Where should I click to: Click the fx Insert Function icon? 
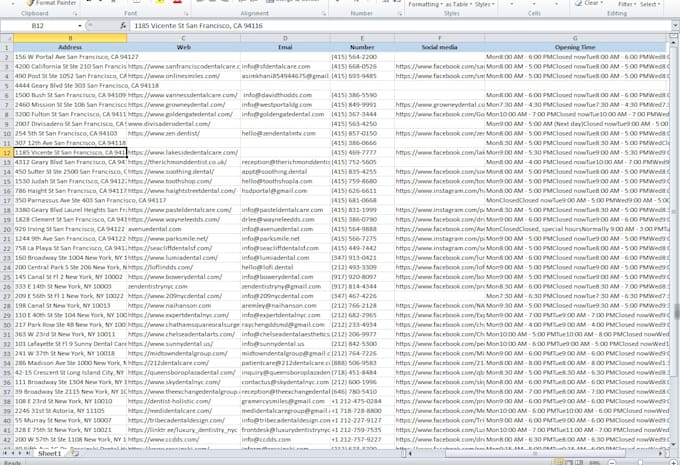123,26
